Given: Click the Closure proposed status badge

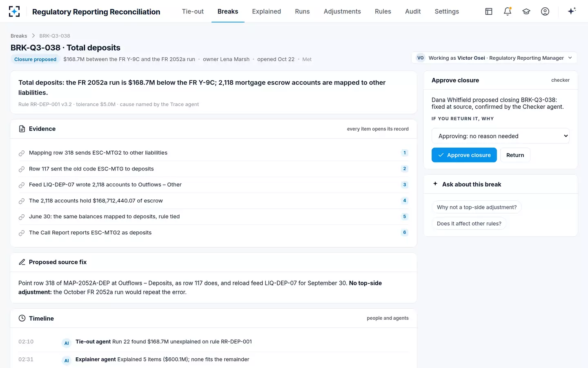Looking at the screenshot, I should (35, 59).
